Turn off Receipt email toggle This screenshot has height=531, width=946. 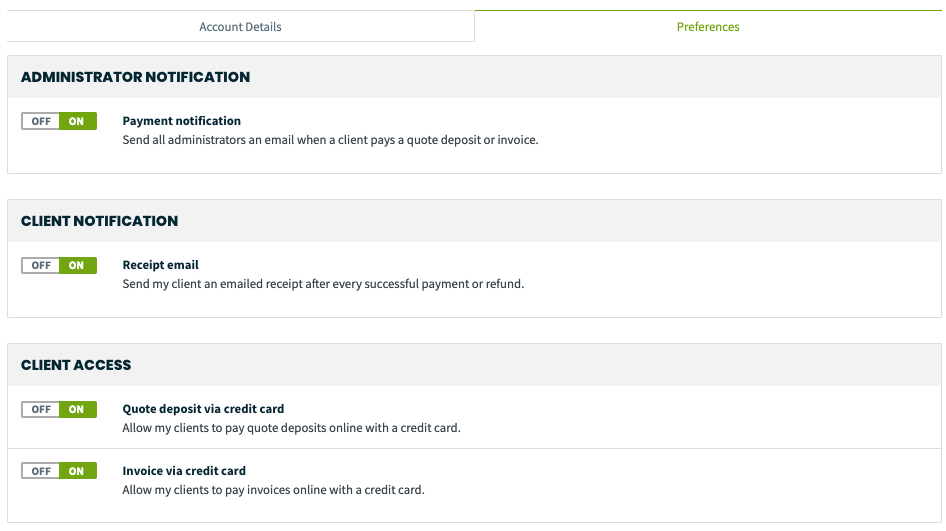[40, 266]
